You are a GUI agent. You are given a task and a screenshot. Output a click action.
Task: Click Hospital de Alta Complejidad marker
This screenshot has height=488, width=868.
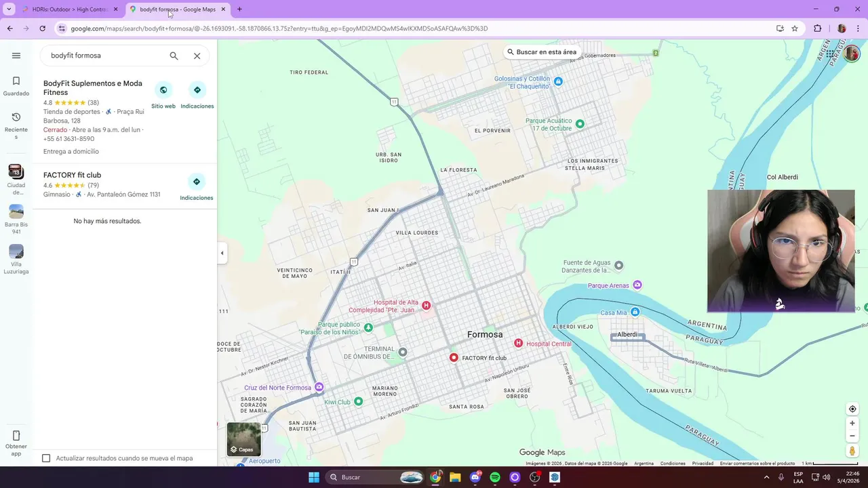click(x=426, y=306)
